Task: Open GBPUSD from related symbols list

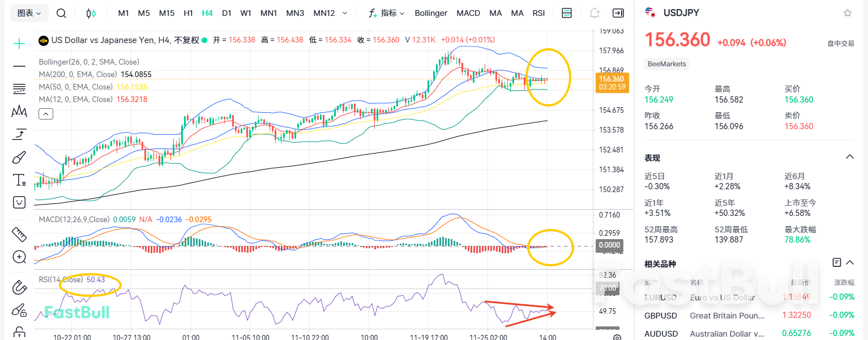Action: [661, 316]
